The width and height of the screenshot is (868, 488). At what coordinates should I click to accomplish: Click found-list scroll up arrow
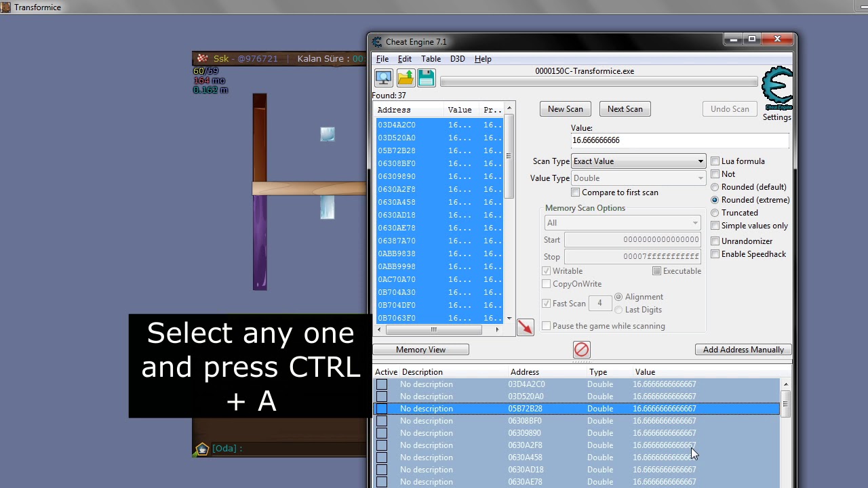coord(509,108)
